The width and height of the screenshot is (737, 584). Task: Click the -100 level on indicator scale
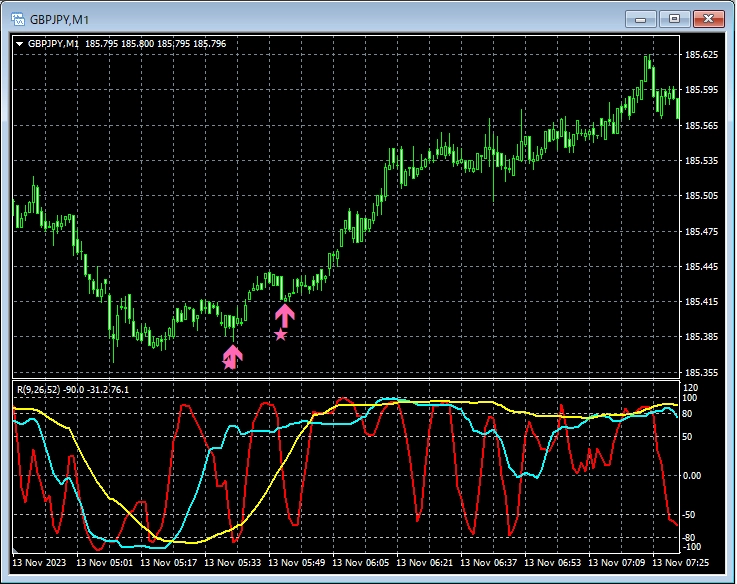click(x=691, y=547)
